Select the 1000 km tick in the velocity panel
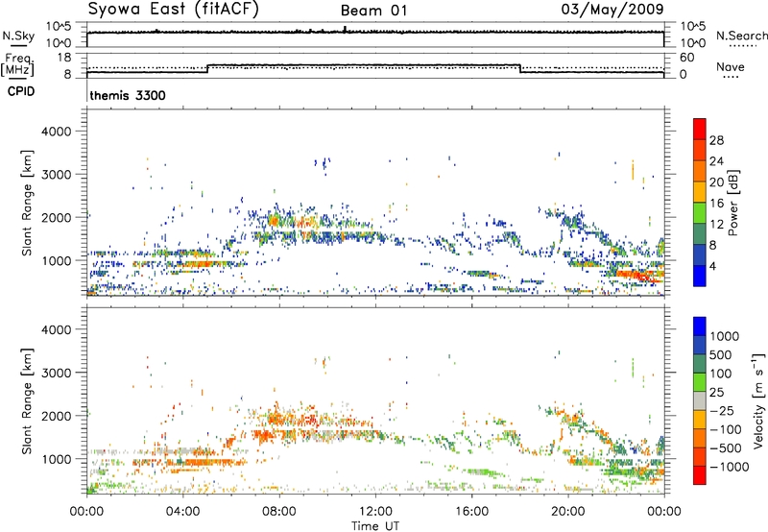The height and width of the screenshot is (532, 768). pos(56,459)
